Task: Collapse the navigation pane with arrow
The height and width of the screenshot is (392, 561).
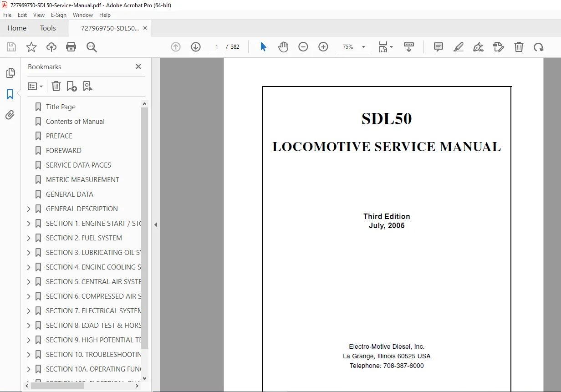Action: click(x=156, y=224)
